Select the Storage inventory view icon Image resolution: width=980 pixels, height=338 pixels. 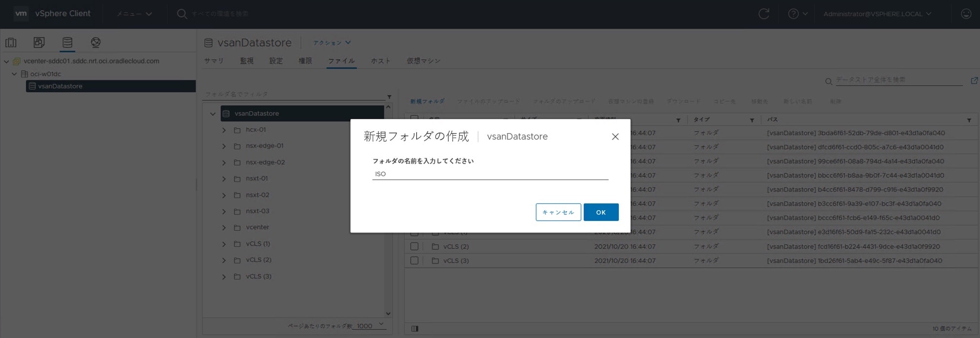(x=67, y=42)
